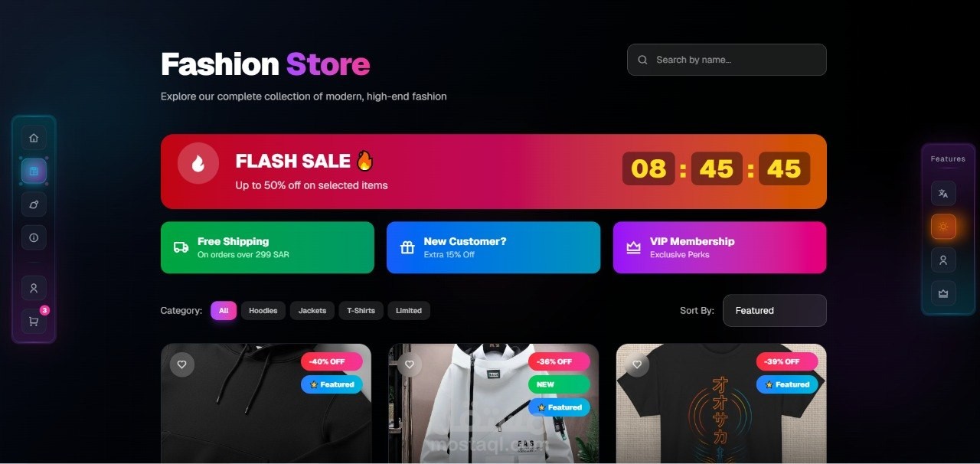Viewport: 980px width, 464px height.
Task: Open the black T-shirt product thumbnail
Action: (721, 404)
